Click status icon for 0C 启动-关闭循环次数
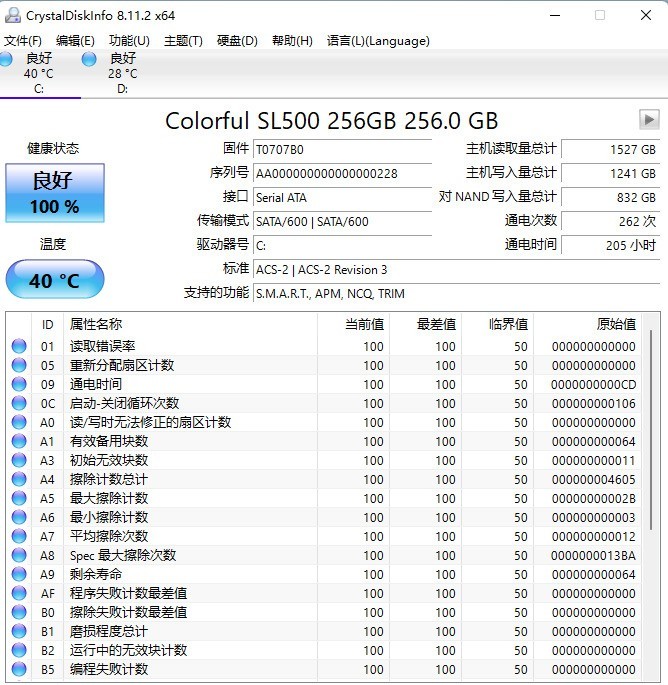Screen dimensions: 668x685 tap(19, 403)
